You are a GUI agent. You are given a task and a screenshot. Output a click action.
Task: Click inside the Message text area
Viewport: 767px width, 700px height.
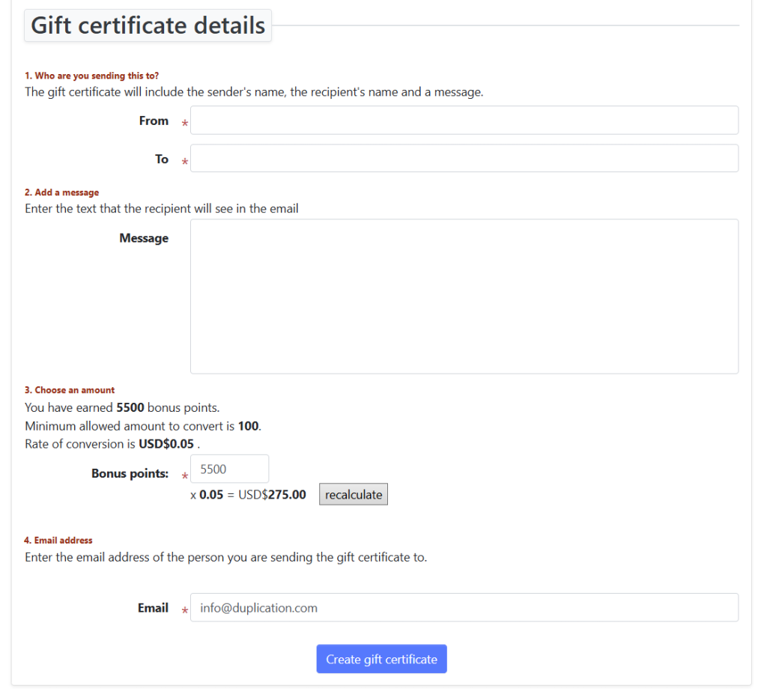pyautogui.click(x=464, y=296)
